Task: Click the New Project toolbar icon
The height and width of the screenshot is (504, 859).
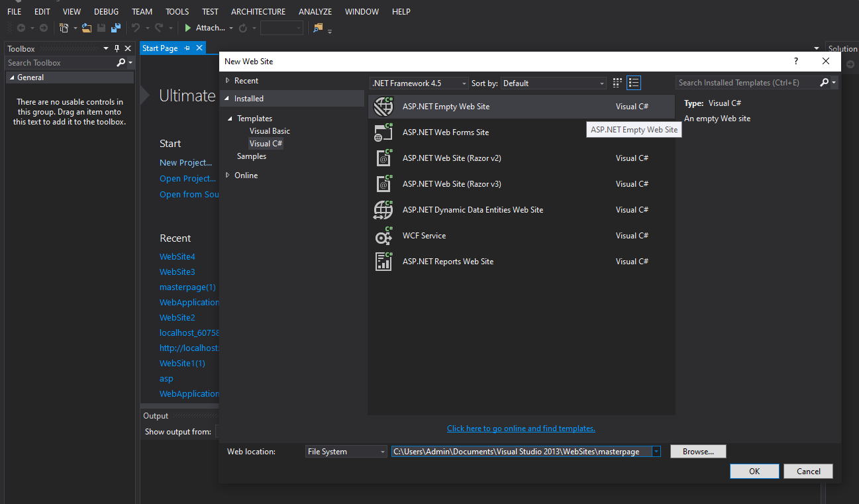Action: [64, 28]
